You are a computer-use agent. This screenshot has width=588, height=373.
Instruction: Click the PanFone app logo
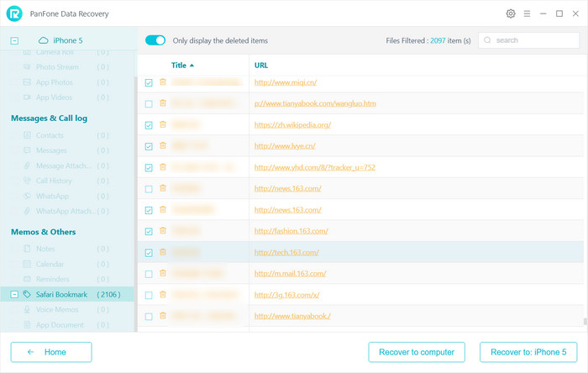pos(14,14)
